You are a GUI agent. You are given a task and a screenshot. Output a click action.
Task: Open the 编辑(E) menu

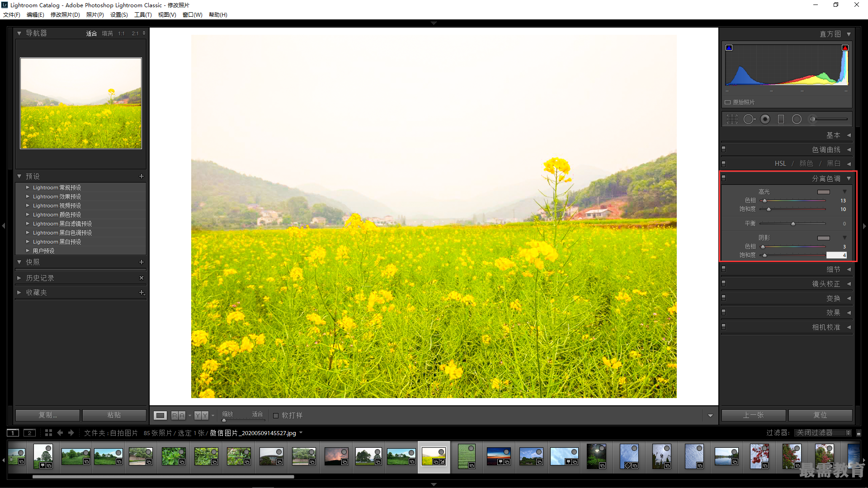tap(35, 15)
